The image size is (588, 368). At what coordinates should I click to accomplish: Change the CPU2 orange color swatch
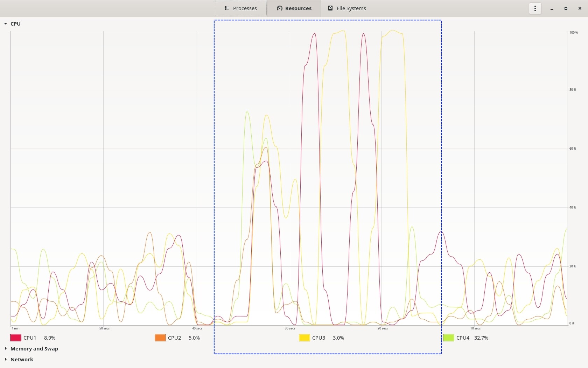click(x=160, y=338)
